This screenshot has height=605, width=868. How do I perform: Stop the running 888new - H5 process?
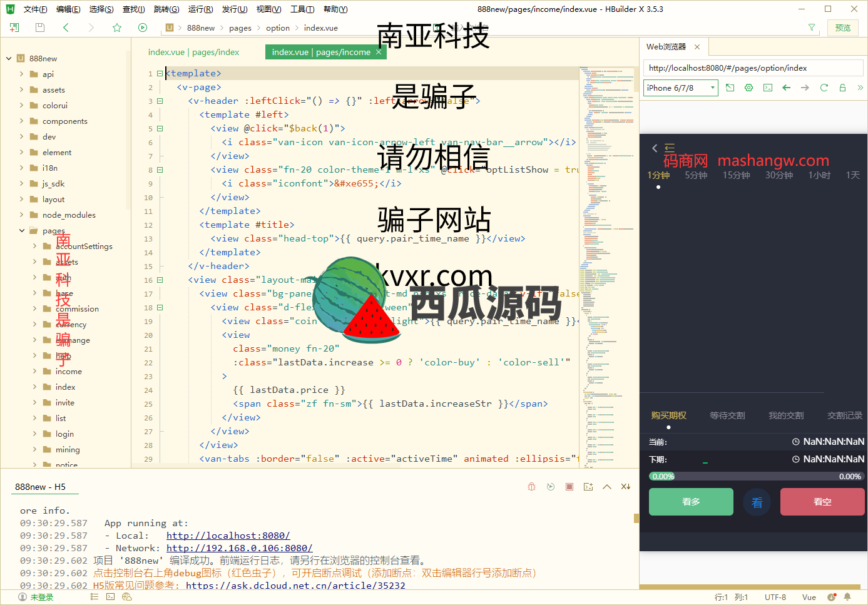click(x=569, y=487)
